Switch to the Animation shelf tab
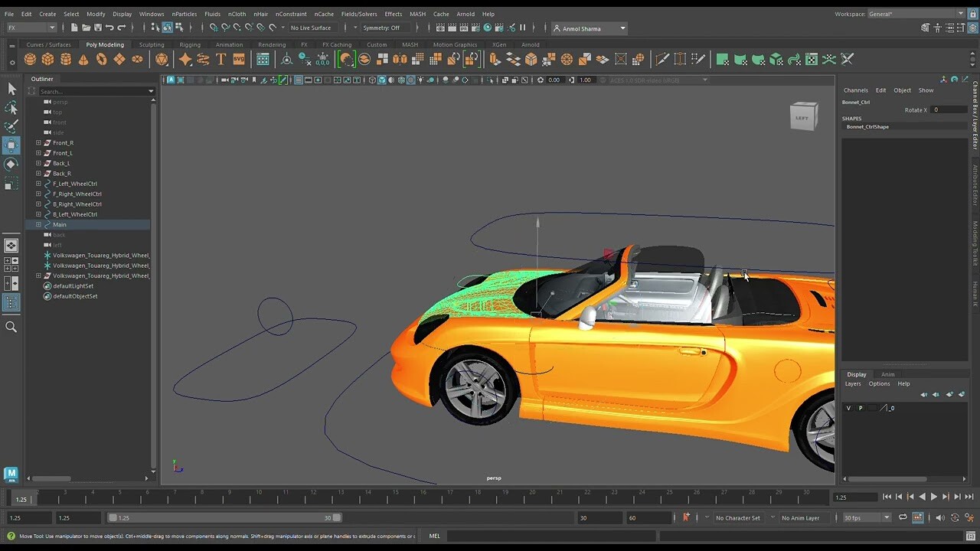This screenshot has height=551, width=980. coord(229,44)
